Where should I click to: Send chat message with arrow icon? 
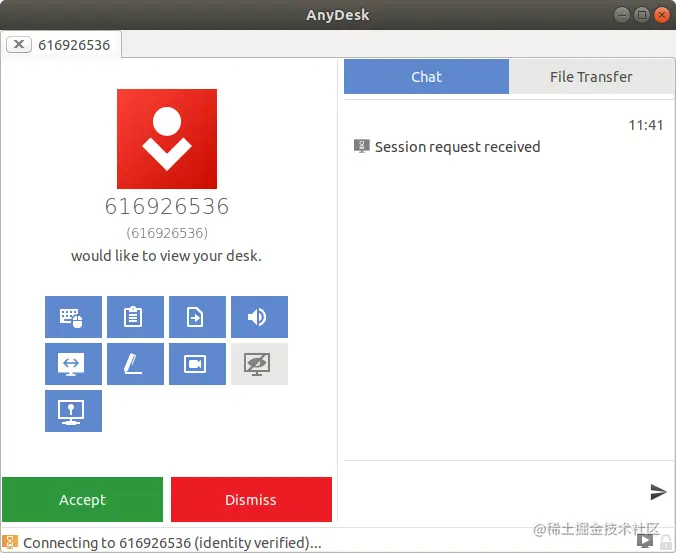point(658,492)
